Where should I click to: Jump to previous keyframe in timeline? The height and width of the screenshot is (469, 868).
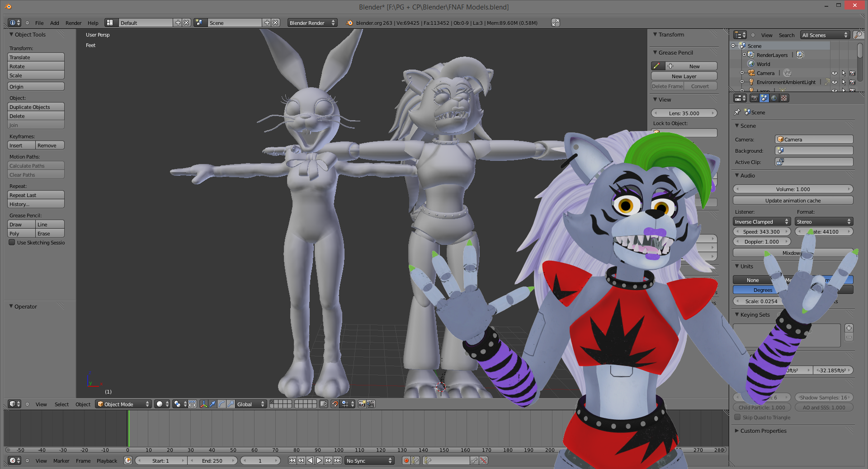(x=301, y=460)
